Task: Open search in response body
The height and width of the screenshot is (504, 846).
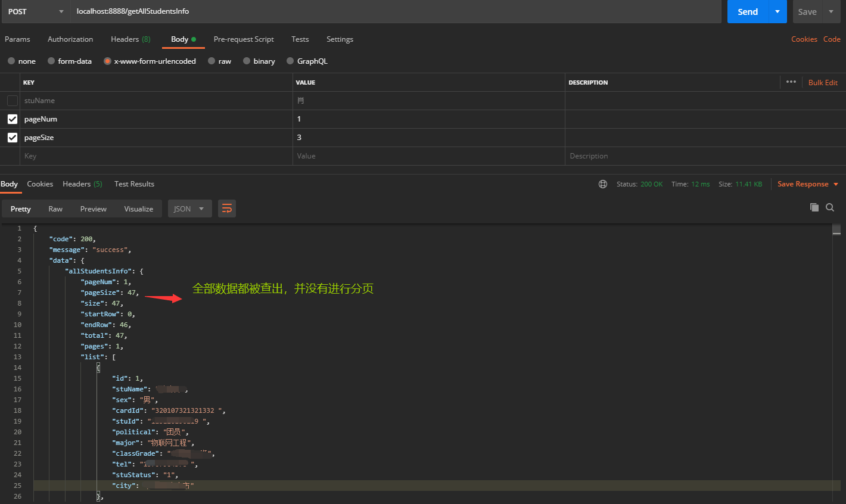Action: pyautogui.click(x=830, y=207)
